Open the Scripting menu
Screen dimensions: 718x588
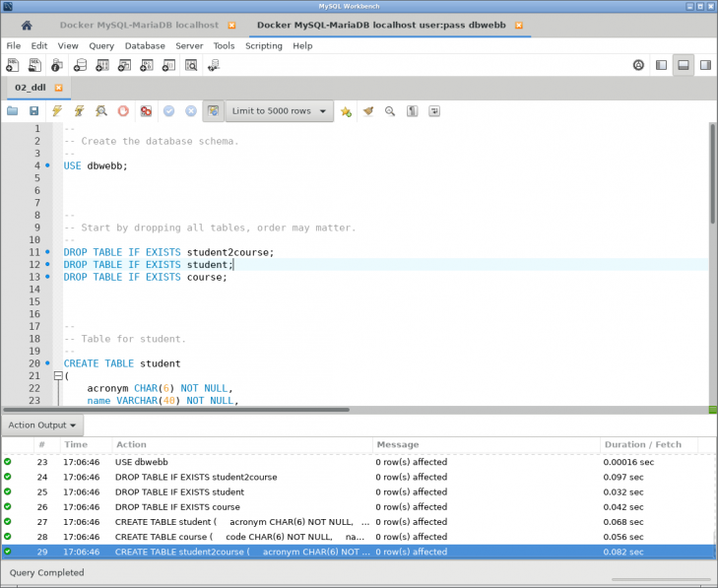point(264,45)
